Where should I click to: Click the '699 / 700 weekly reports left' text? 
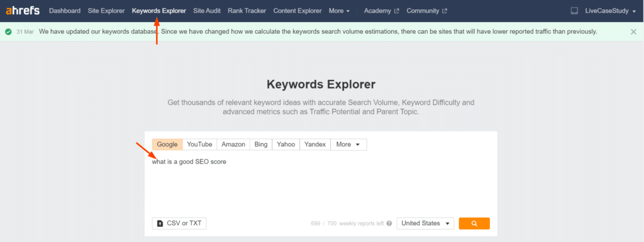pos(347,224)
